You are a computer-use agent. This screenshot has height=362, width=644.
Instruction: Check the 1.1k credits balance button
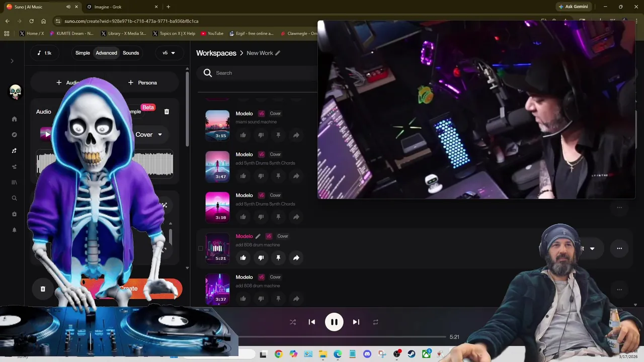coord(44,53)
